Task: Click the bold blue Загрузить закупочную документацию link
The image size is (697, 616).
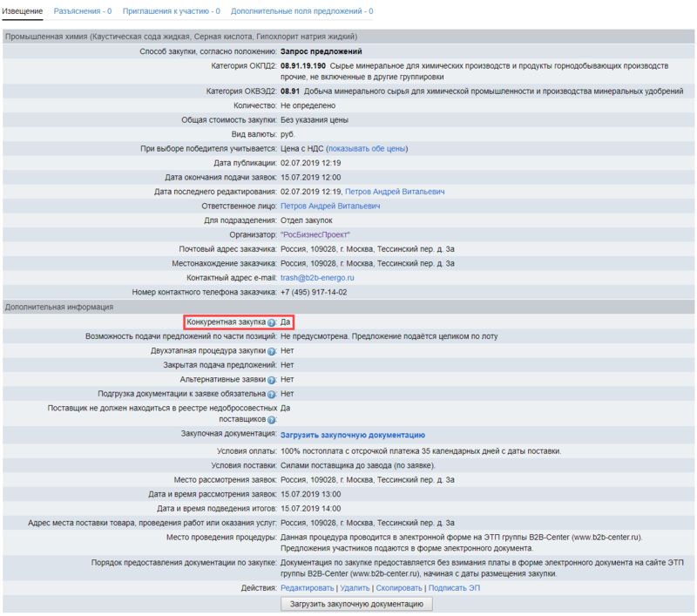Action: click(x=352, y=435)
